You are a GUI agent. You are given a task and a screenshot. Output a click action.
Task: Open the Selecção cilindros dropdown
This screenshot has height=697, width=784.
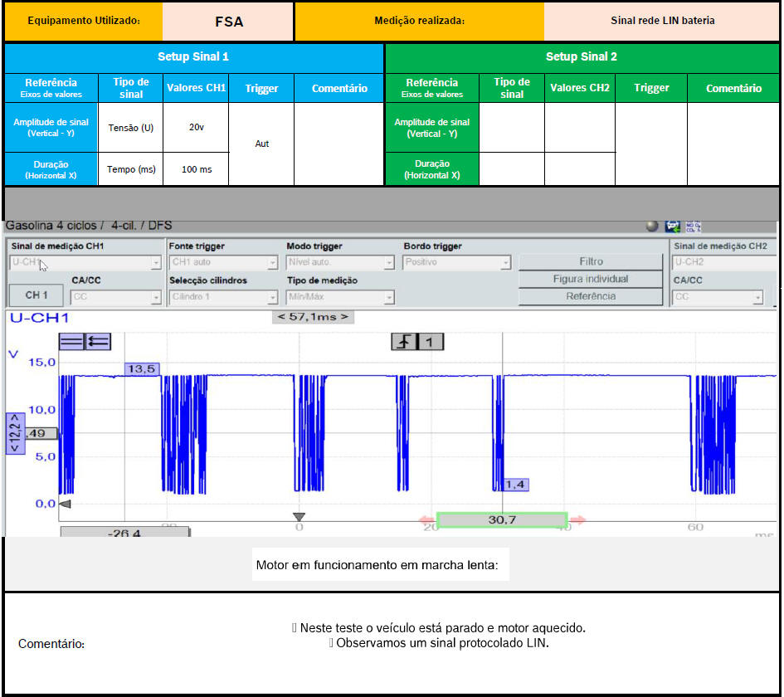pos(223,297)
